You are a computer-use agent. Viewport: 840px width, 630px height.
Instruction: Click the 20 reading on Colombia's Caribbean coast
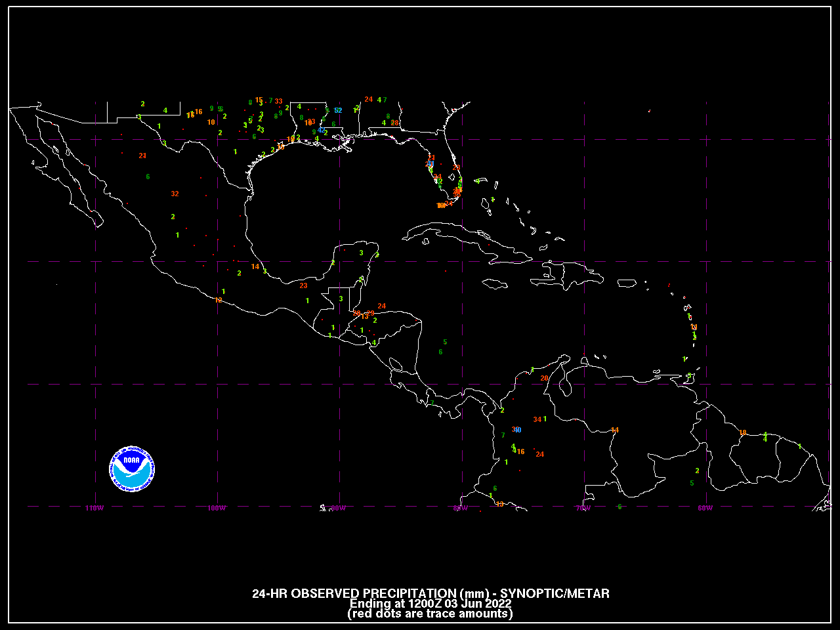pyautogui.click(x=544, y=378)
